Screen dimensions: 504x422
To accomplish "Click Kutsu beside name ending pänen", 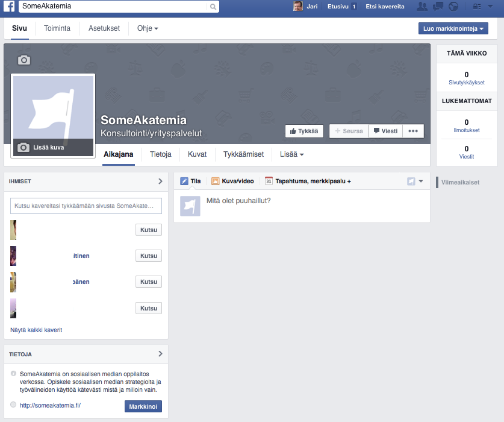I will point(149,282).
